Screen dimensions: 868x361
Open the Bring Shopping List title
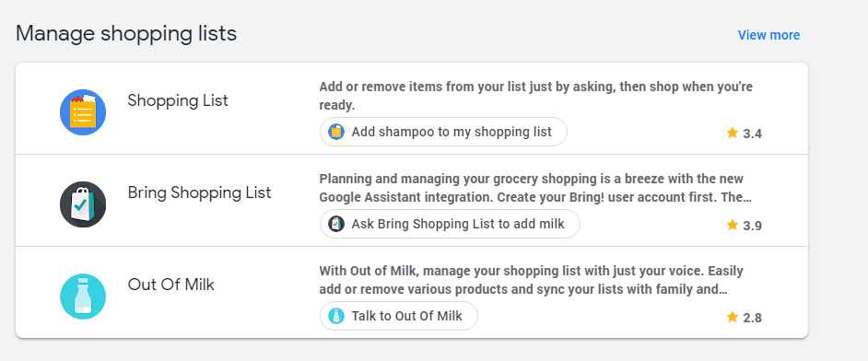[x=199, y=193]
